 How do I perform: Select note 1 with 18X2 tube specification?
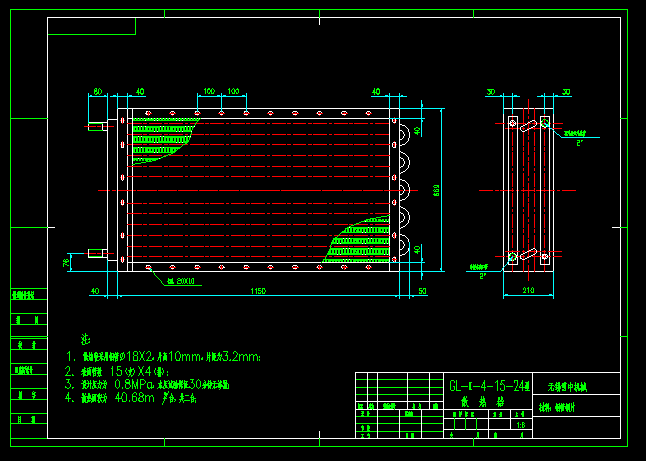click(163, 356)
